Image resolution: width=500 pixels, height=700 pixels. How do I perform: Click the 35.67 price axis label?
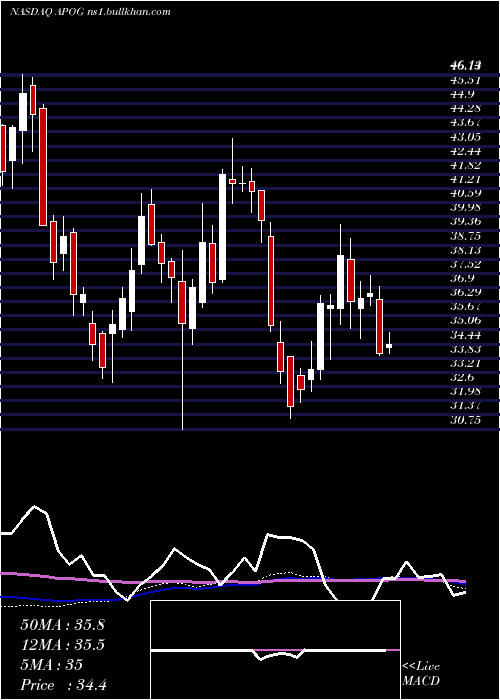coord(466,307)
